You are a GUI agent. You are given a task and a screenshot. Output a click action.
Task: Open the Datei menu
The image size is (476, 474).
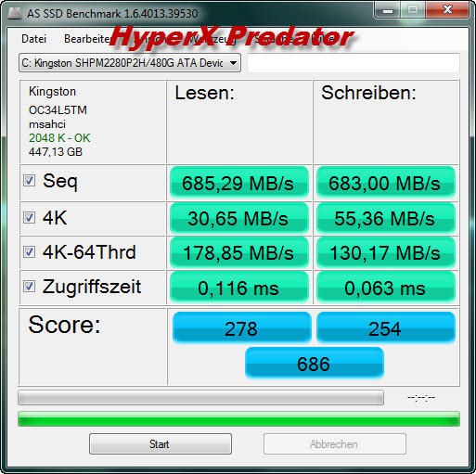pyautogui.click(x=33, y=39)
